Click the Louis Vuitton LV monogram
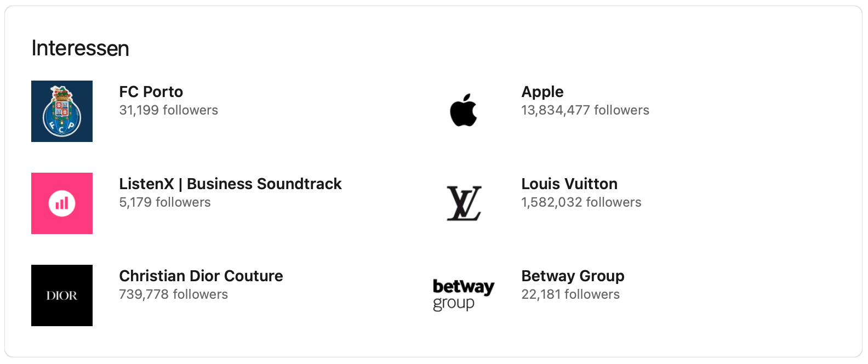868x364 pixels. (464, 203)
